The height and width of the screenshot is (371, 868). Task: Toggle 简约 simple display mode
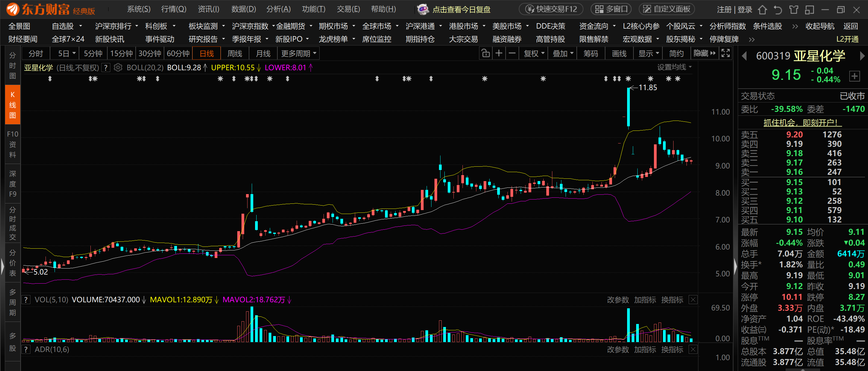pyautogui.click(x=676, y=54)
